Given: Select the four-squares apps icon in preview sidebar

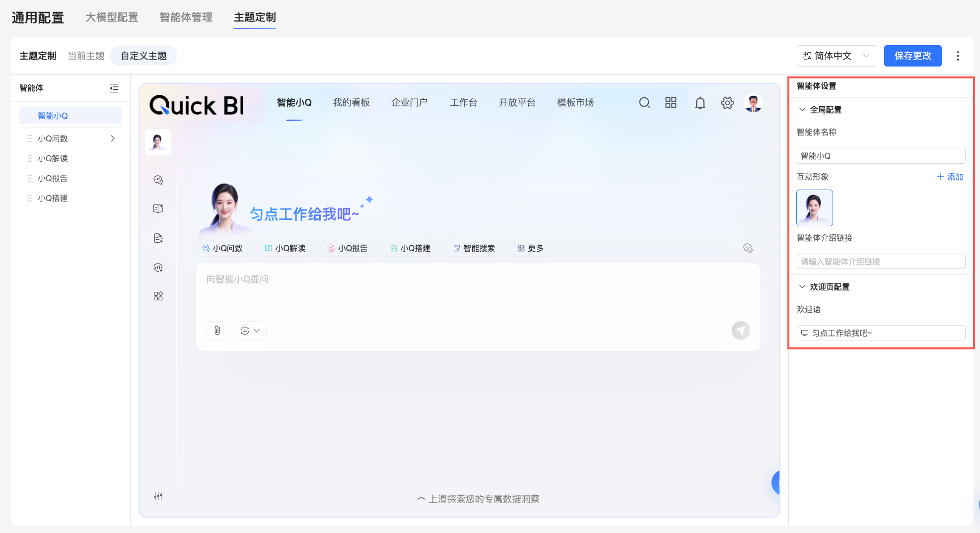Looking at the screenshot, I should pos(158,296).
